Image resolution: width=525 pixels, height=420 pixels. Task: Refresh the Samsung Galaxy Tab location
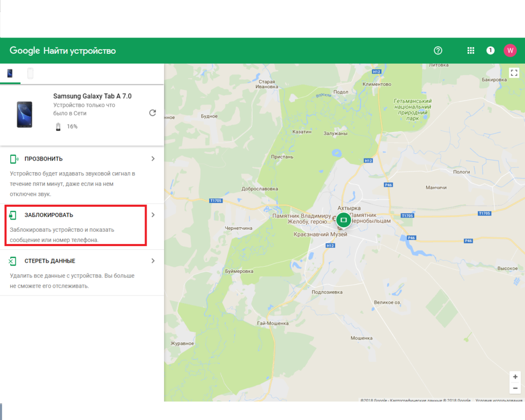(152, 113)
